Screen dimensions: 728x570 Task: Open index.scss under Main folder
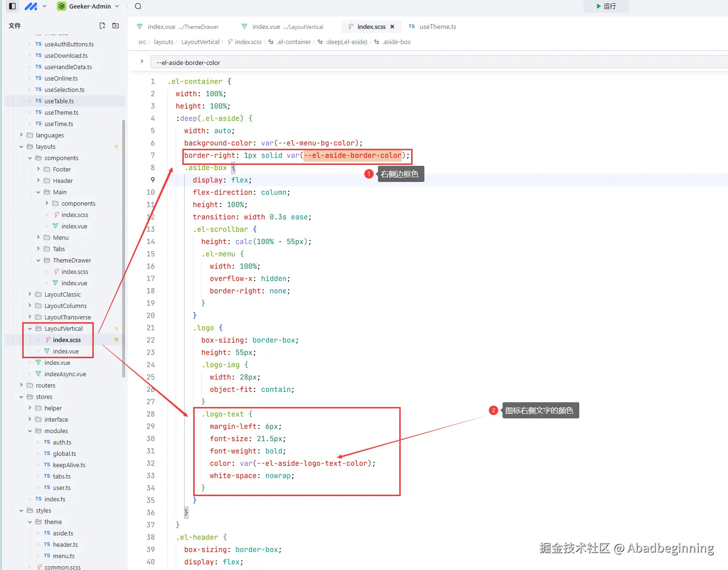pyautogui.click(x=74, y=215)
